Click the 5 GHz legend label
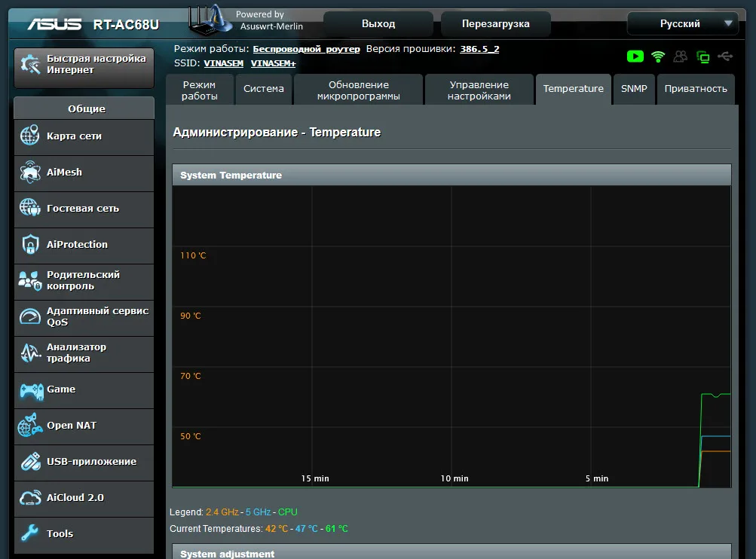The image size is (756, 559). click(x=258, y=512)
